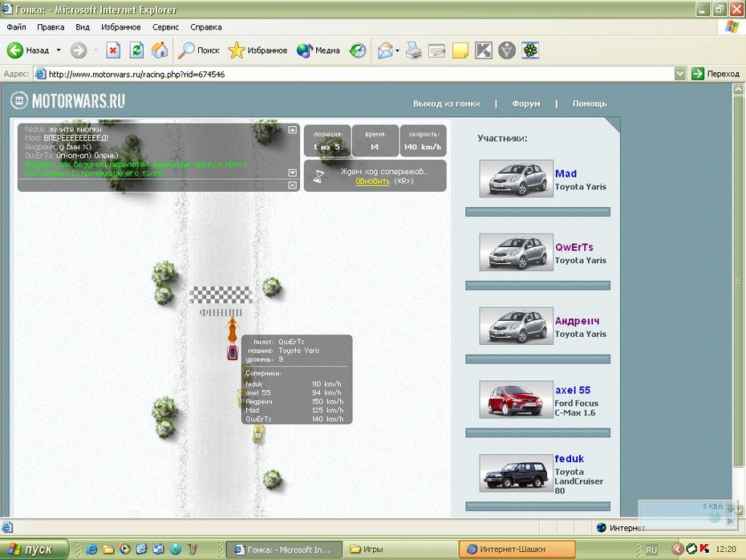Close the chat panel with X box
Screen dimensions: 746x560
(292, 185)
